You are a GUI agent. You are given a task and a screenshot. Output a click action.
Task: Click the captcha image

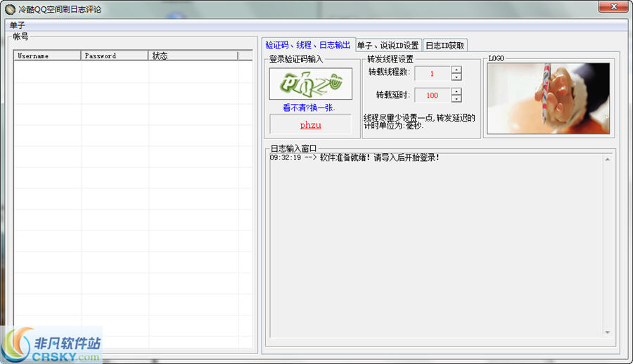310,84
